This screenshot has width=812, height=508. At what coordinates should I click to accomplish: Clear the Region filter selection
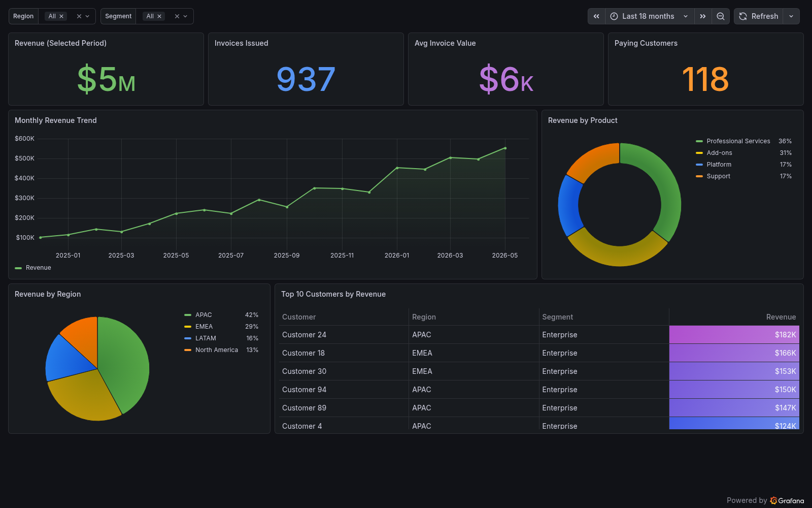[x=79, y=16]
